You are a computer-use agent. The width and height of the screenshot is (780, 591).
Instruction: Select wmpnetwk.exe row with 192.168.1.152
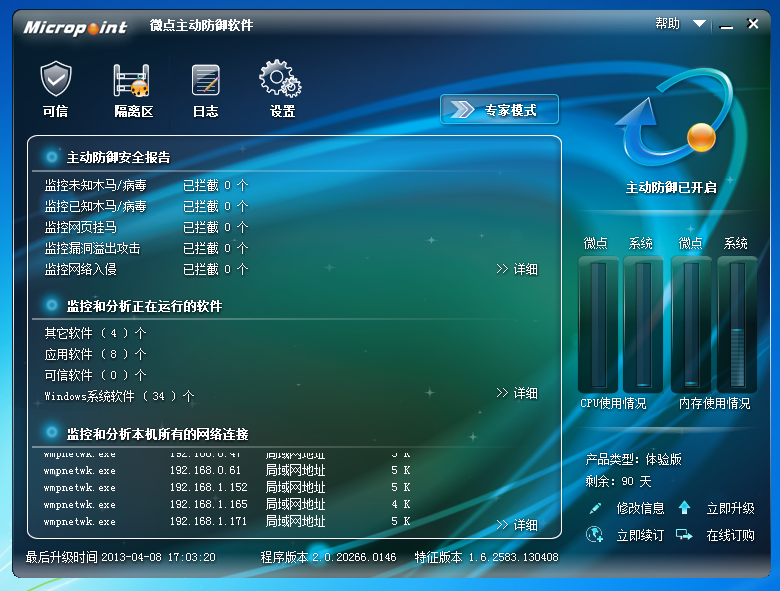pyautogui.click(x=227, y=487)
